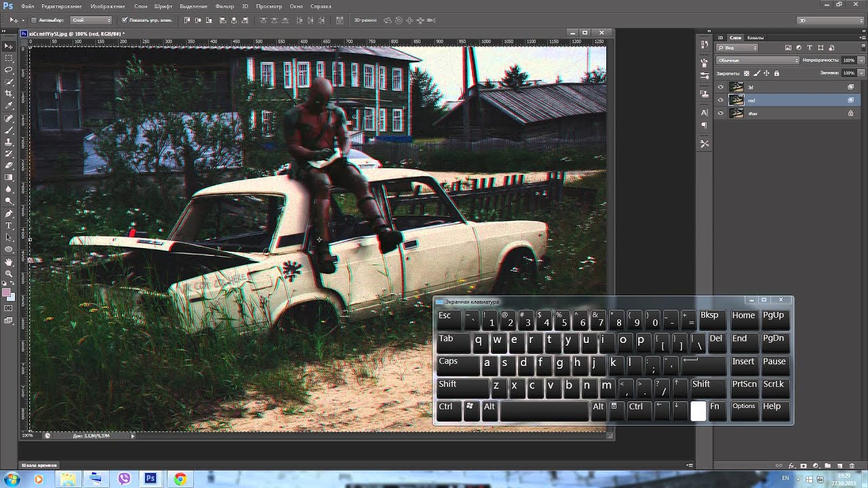Screen dimensions: 868x488
Task: Switch to the Каналы tab
Action: coord(755,37)
